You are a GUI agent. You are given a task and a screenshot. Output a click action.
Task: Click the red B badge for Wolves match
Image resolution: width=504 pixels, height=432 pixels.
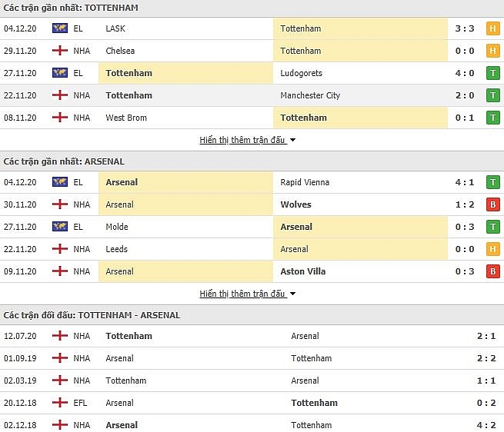point(492,204)
